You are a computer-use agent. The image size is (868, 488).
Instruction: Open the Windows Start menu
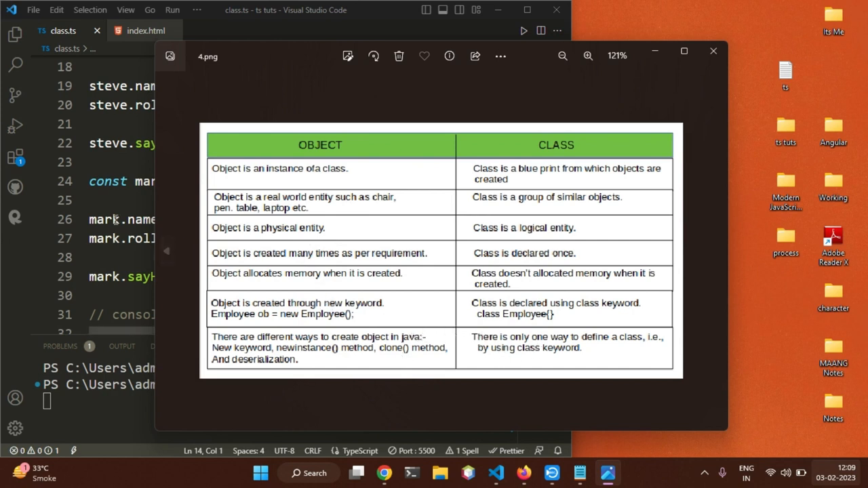260,473
